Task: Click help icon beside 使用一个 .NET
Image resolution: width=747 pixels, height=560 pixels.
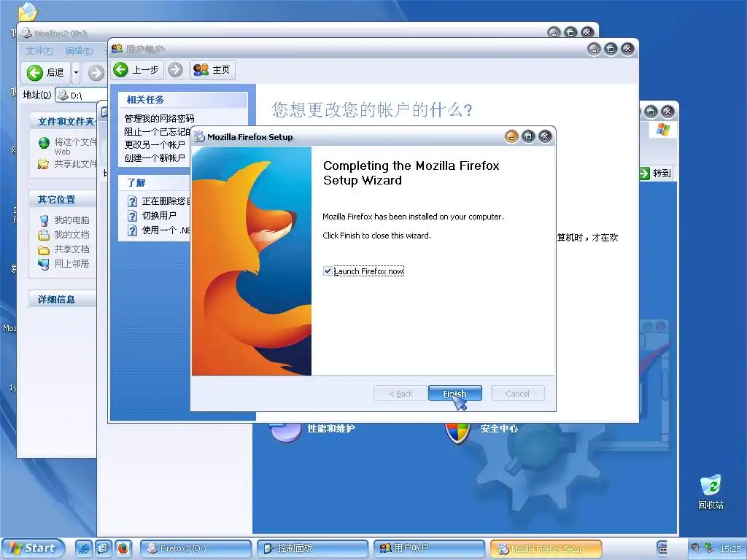Action: click(x=133, y=230)
